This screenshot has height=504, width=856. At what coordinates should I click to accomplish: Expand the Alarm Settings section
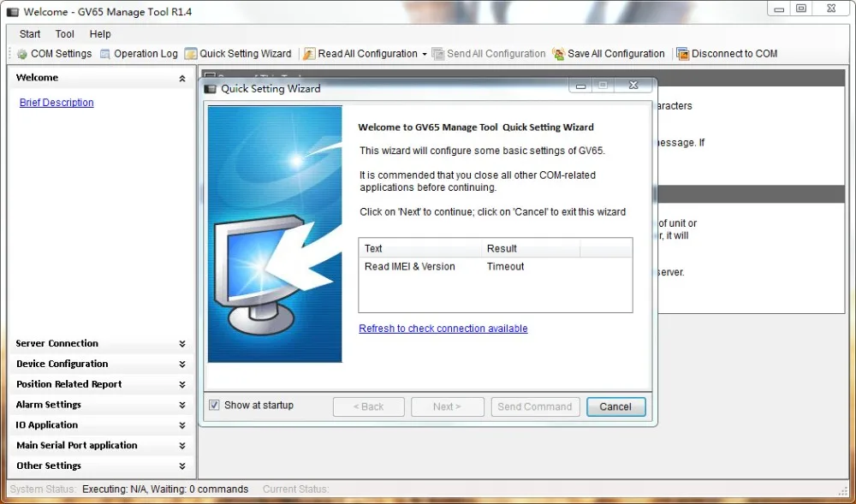point(181,405)
